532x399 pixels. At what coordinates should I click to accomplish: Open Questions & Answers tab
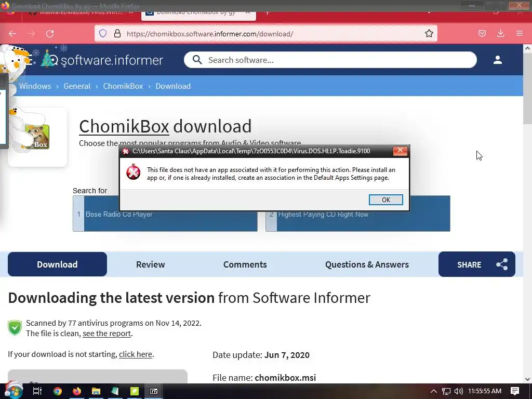pos(367,264)
